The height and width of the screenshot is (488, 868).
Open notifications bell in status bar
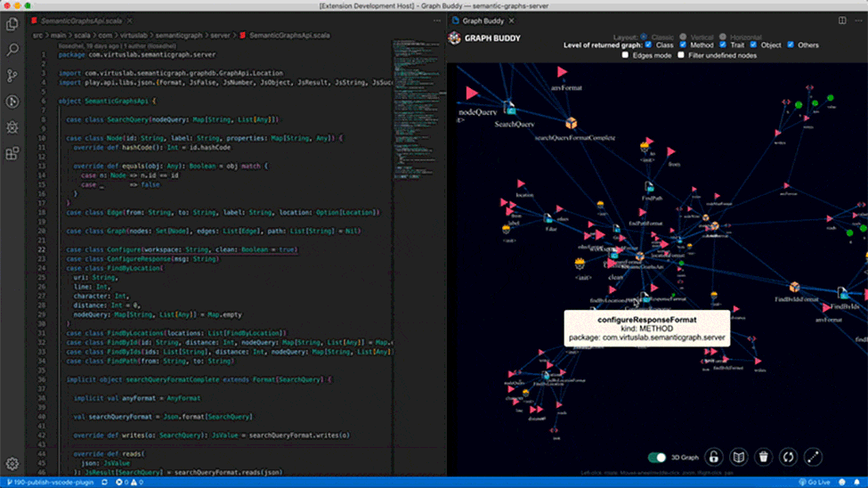(x=857, y=483)
